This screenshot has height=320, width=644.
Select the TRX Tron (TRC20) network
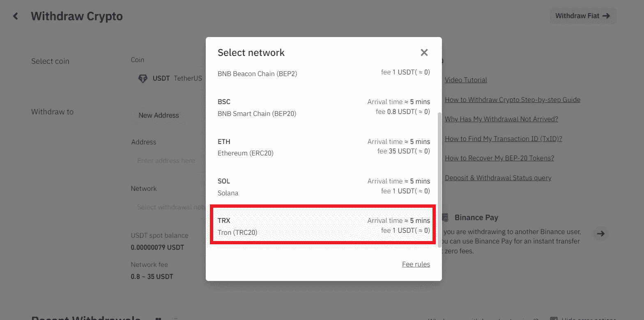click(x=324, y=226)
